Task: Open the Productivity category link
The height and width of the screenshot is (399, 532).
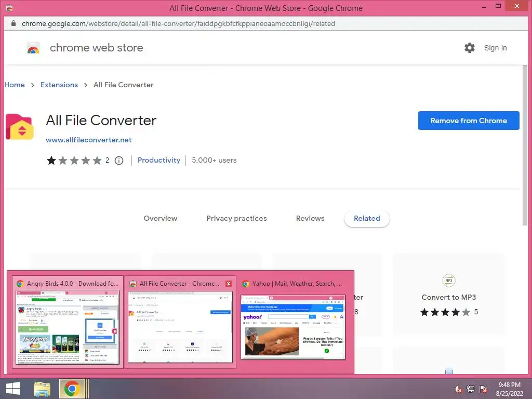Action: [159, 160]
